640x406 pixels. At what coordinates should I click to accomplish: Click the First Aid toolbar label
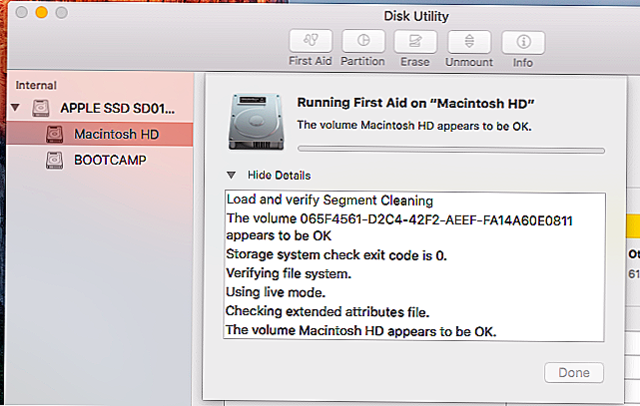tap(310, 61)
